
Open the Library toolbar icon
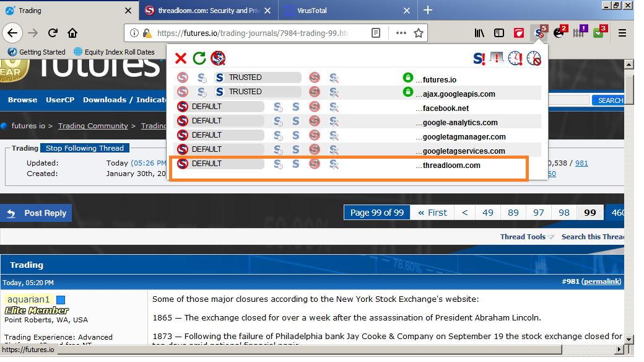tap(479, 33)
